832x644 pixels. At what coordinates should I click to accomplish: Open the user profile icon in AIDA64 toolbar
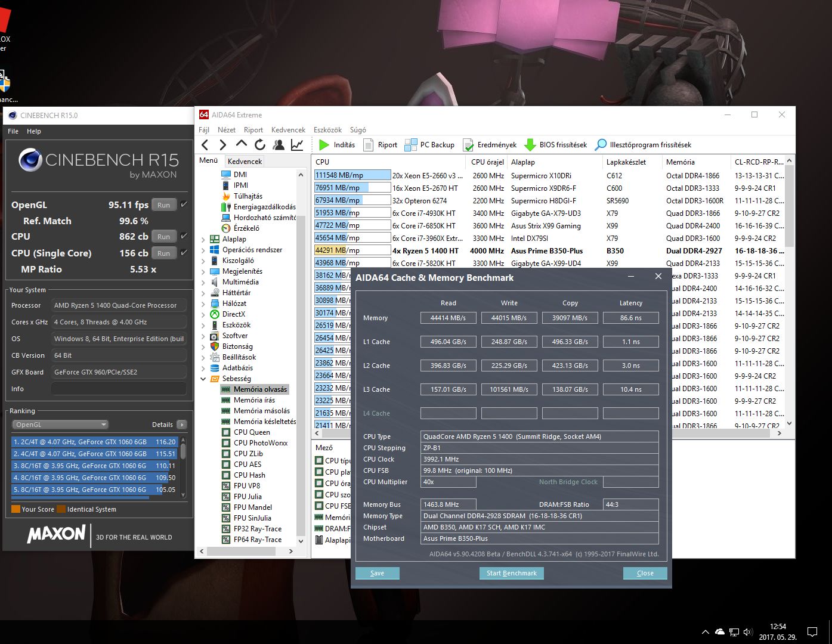[279, 145]
